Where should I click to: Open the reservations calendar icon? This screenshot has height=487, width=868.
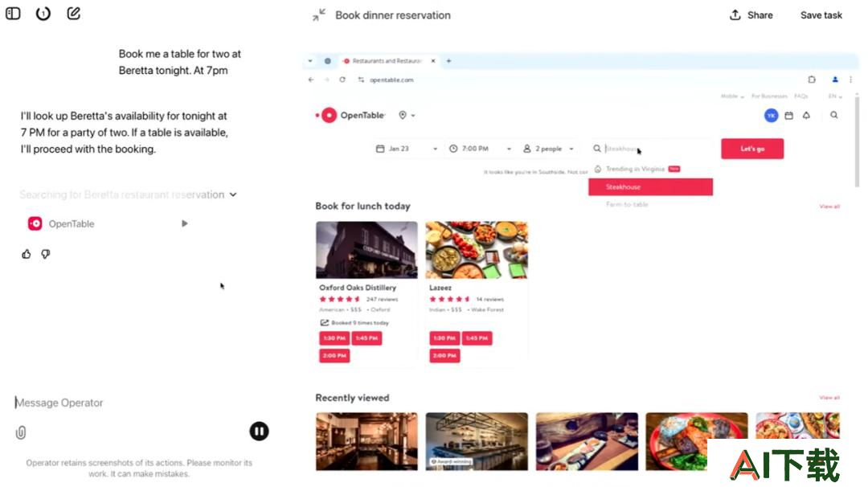click(x=789, y=115)
